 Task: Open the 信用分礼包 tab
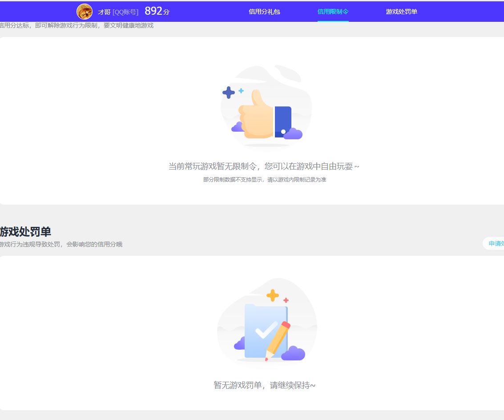pyautogui.click(x=264, y=12)
